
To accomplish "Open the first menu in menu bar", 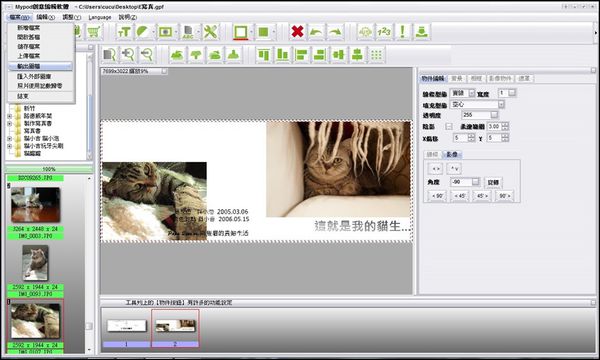I will 19,17.
